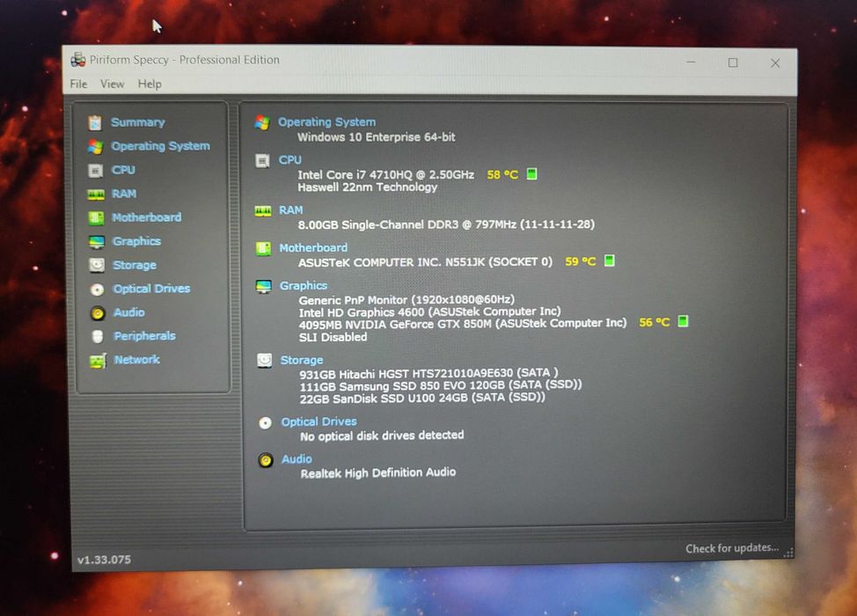
Task: Click the Windows 10 Enterprise 64-bit text
Action: pos(376,137)
